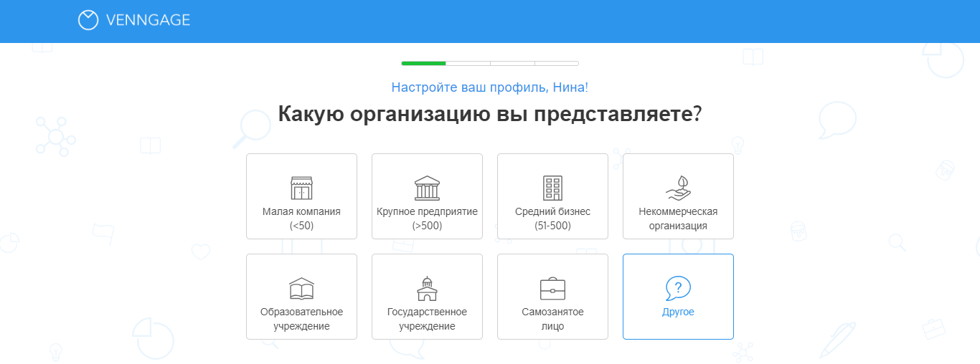Screen dimensions: 980x364
Task: Click the storefront icon for small company
Action: pyautogui.click(x=301, y=188)
